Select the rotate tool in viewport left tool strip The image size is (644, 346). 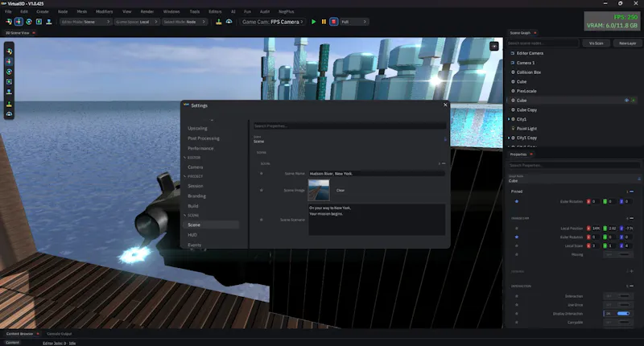pos(9,72)
